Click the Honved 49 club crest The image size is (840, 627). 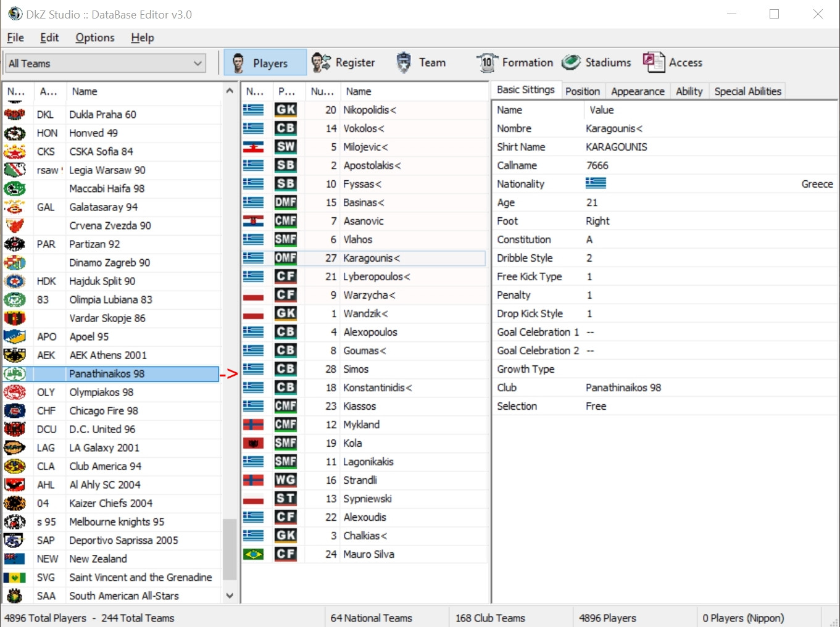tap(15, 133)
